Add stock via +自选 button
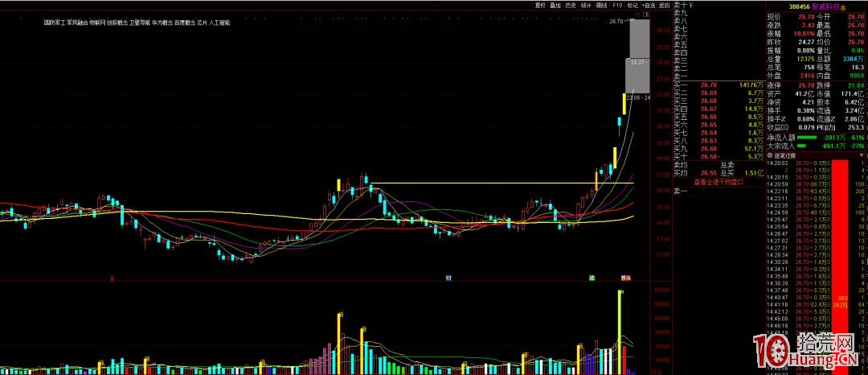The image size is (868, 375). pos(649,5)
